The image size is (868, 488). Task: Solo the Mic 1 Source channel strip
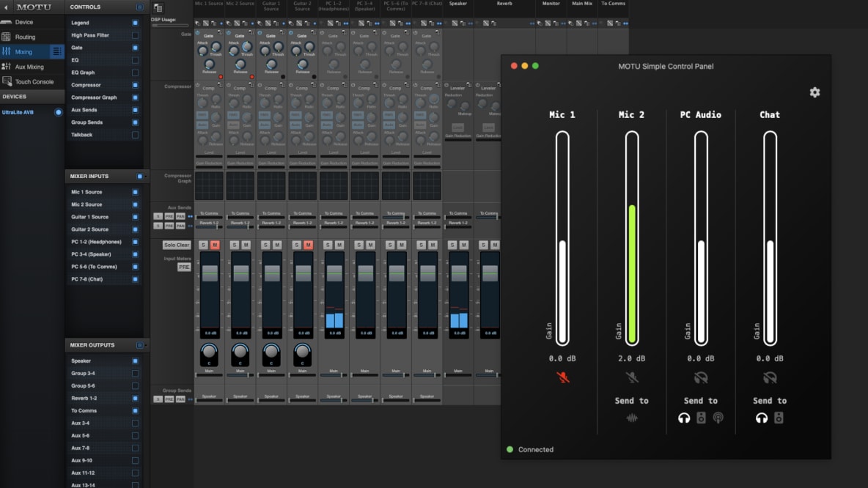pos(203,245)
